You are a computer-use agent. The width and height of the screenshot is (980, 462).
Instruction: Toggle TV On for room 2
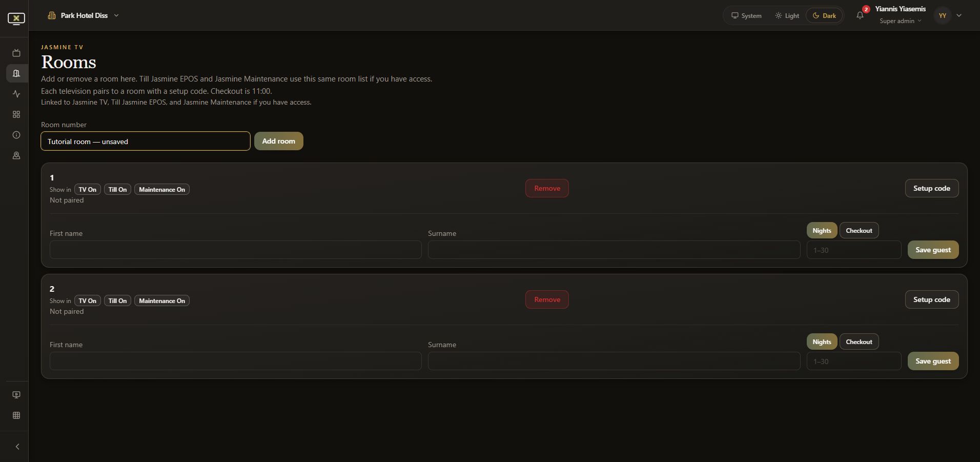(88, 301)
